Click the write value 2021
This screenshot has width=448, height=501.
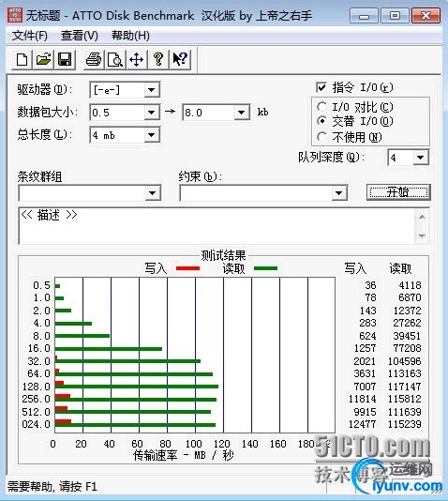(365, 361)
